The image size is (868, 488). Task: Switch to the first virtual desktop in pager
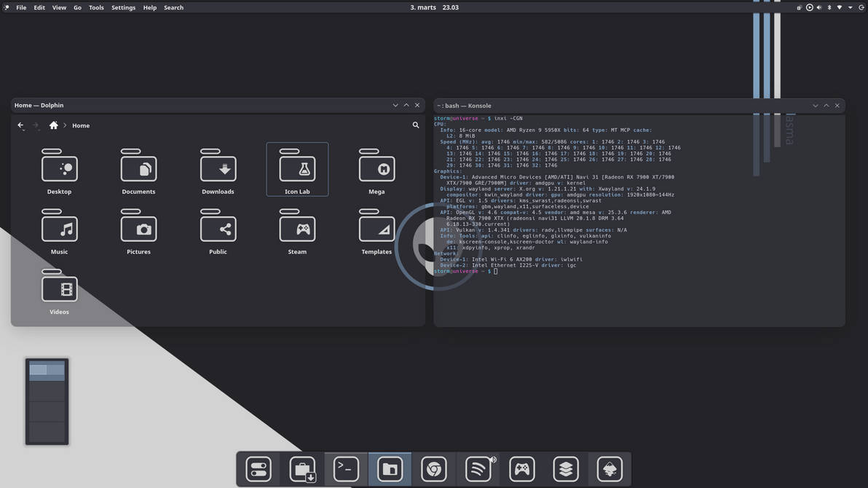47,370
